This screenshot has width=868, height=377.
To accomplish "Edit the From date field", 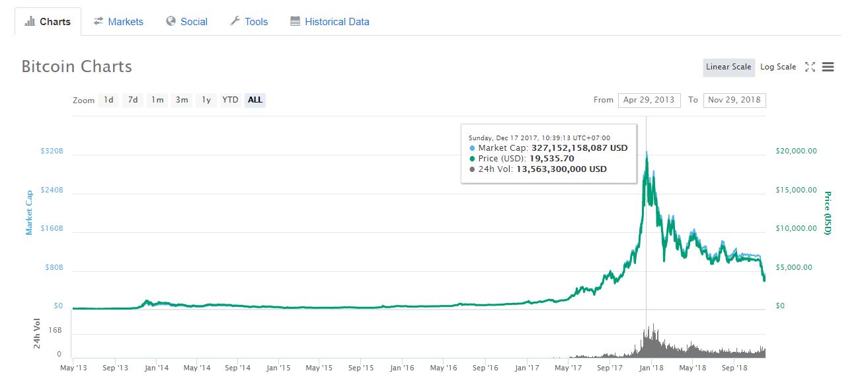I will (x=649, y=100).
